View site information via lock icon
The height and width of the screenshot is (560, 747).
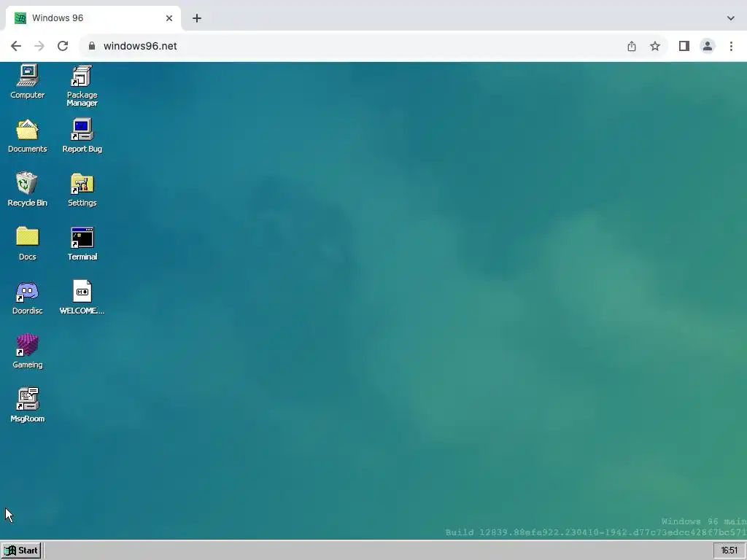[92, 46]
